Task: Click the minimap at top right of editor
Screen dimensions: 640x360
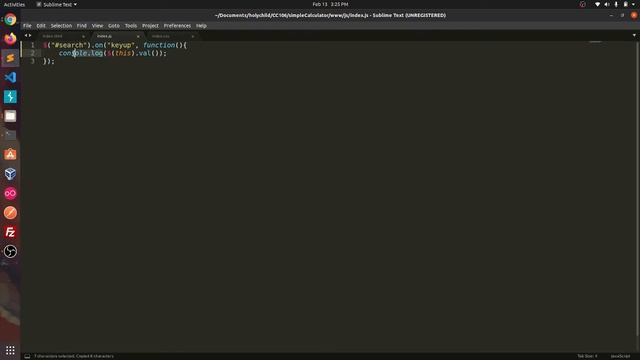Action: pos(595,42)
